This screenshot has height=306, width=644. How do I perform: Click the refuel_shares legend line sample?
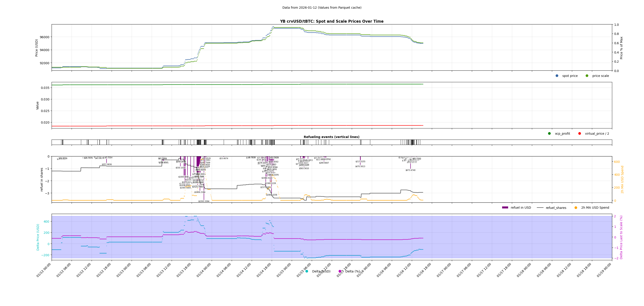(540, 208)
